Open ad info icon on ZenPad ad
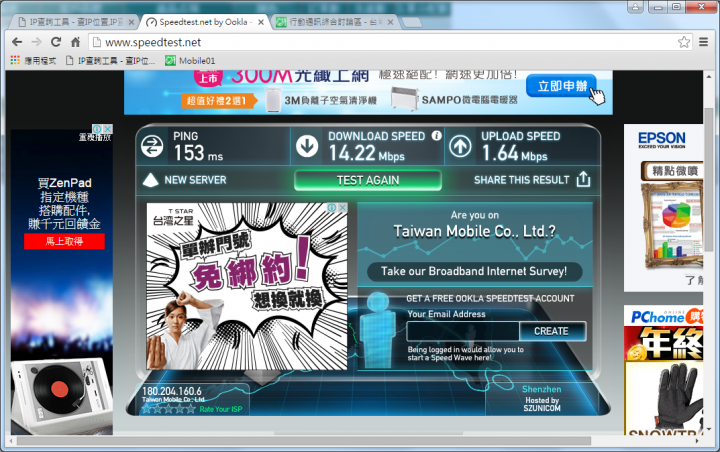This screenshot has width=720, height=452. pyautogui.click(x=97, y=129)
